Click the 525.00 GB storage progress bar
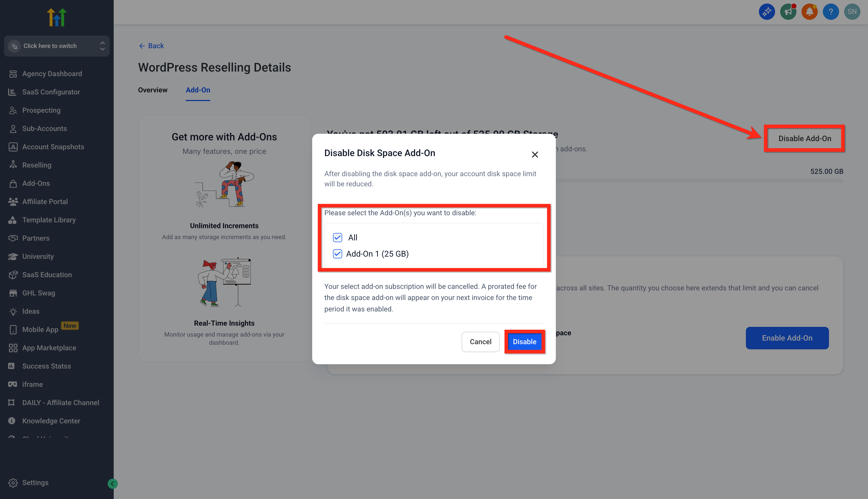This screenshot has width=868, height=499. click(x=699, y=181)
